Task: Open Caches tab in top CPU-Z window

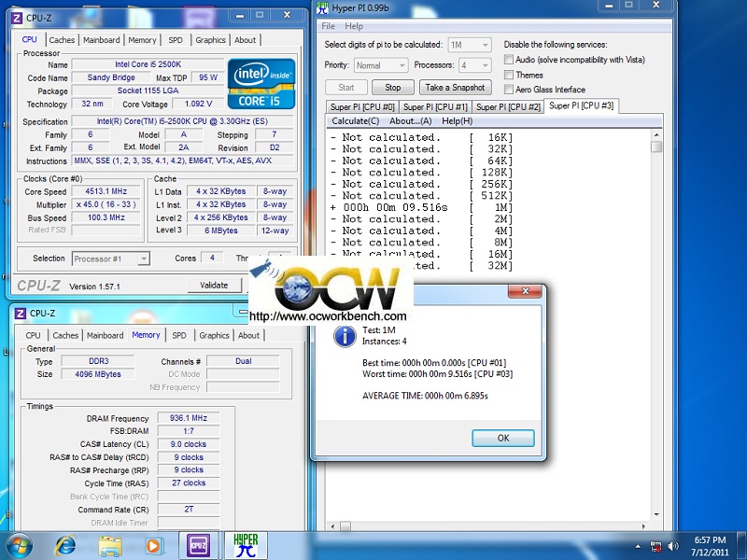Action: [x=62, y=40]
